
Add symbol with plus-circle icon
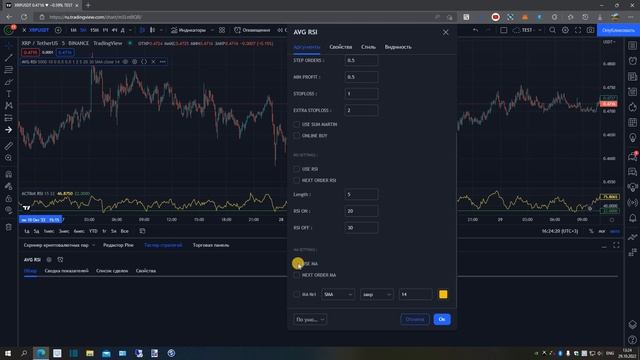pos(58,30)
